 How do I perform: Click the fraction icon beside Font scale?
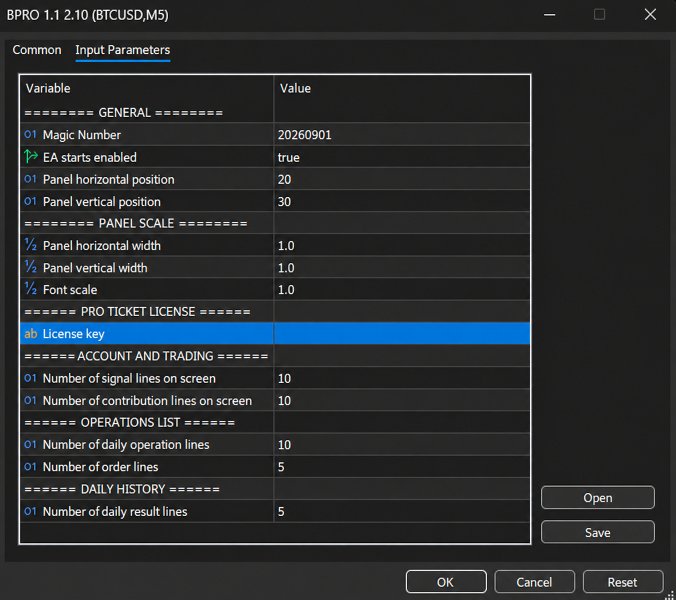(30, 289)
